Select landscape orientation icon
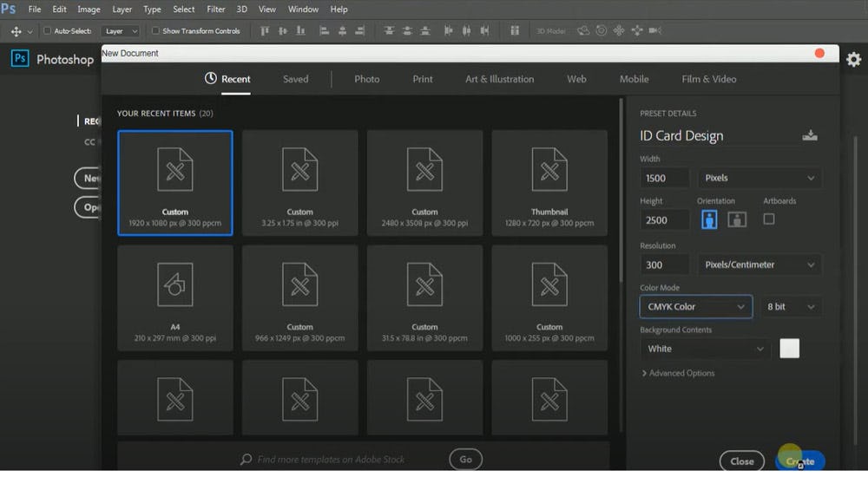Screen dimensions: 868x477 tap(737, 219)
